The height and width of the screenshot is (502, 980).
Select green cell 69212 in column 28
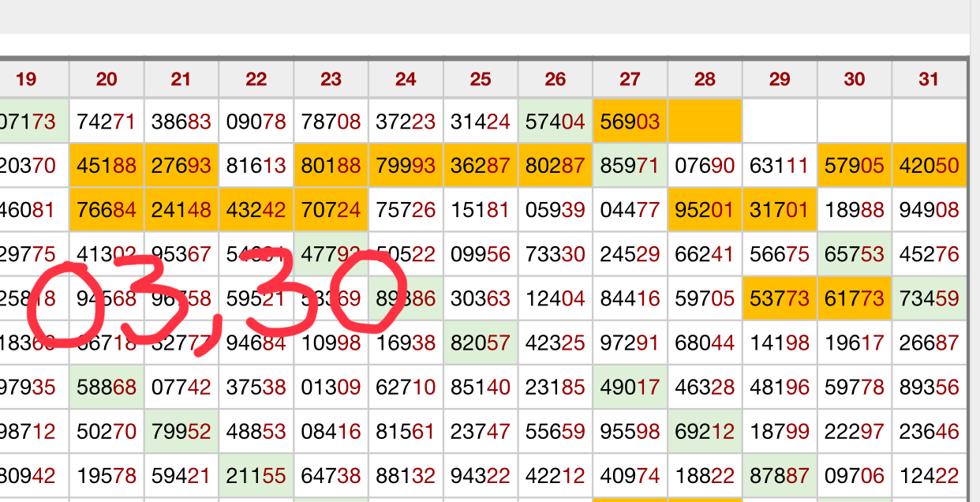(x=705, y=431)
